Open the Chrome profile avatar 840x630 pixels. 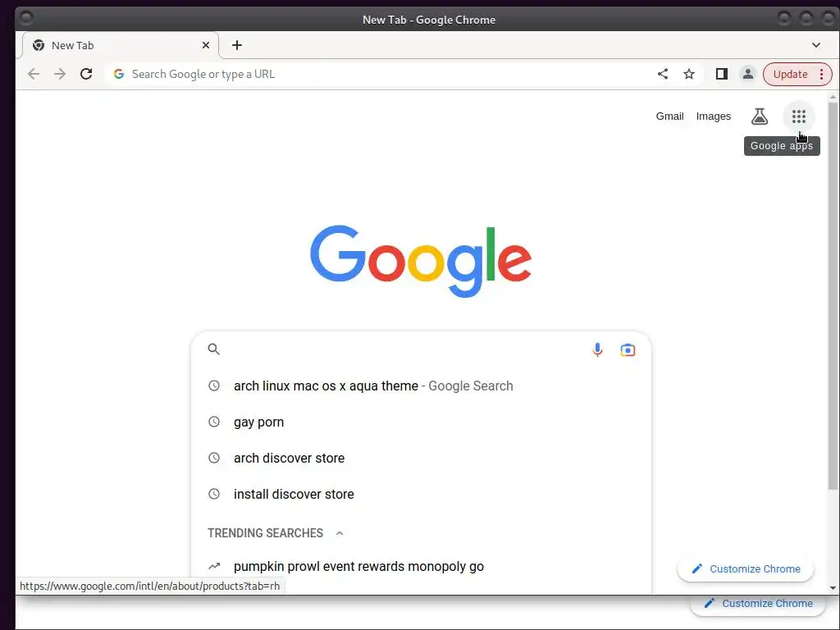[x=748, y=74]
